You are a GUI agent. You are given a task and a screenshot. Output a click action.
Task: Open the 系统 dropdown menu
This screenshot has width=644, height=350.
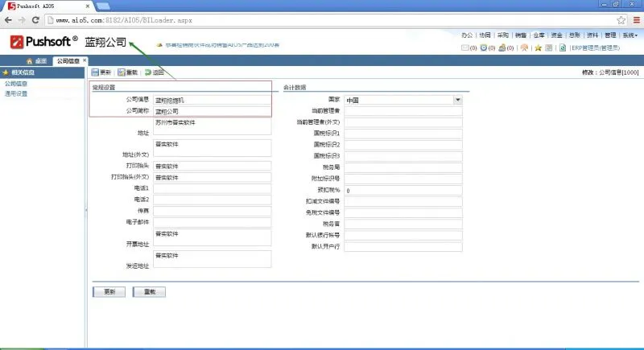point(630,35)
